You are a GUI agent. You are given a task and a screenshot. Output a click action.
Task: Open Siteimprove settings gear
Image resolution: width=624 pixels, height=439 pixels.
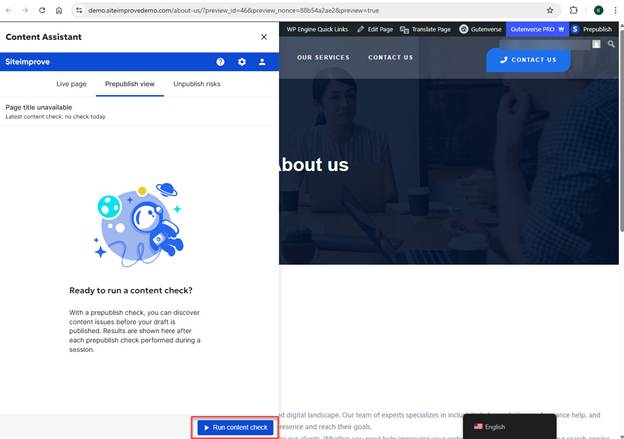click(242, 62)
